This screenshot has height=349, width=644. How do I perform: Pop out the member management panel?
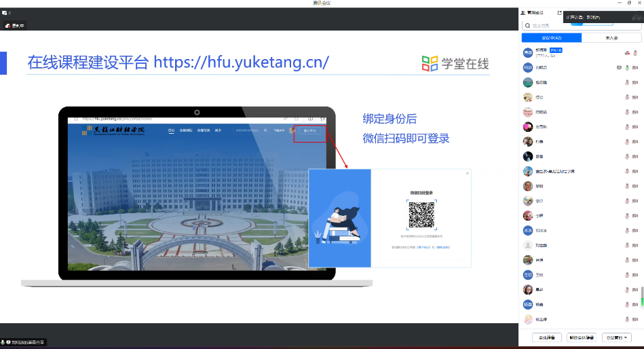(559, 13)
